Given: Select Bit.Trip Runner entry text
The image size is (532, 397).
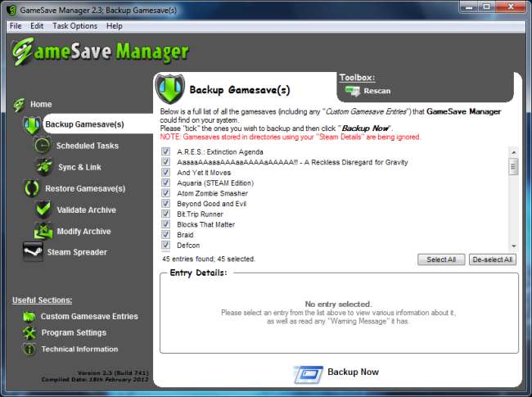Looking at the screenshot, I should (200, 214).
